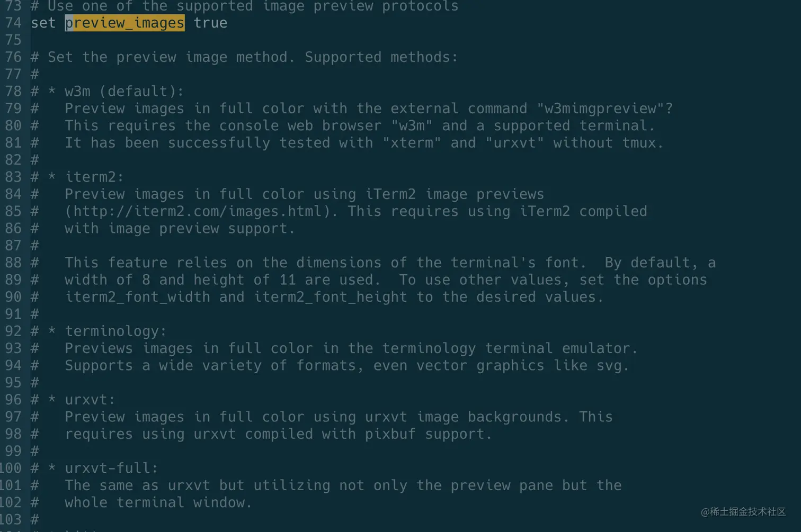Click 'iterm2_font_height' on line 90
The width and height of the screenshot is (801, 532).
coord(330,297)
